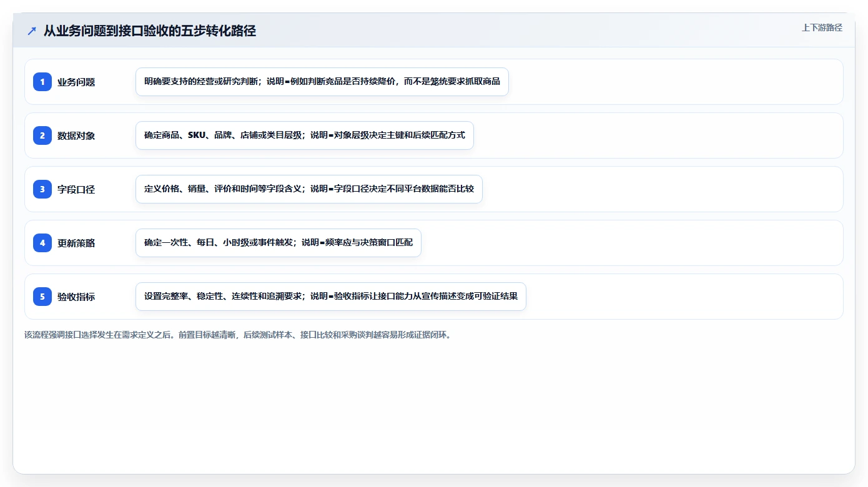This screenshot has height=487, width=868.
Task: Click the arrow icon beside the title
Action: (x=32, y=31)
